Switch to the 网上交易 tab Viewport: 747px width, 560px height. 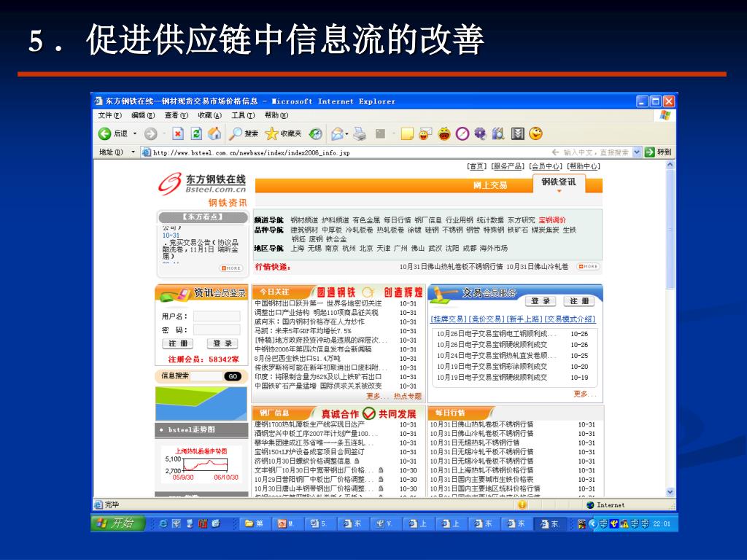[490, 185]
